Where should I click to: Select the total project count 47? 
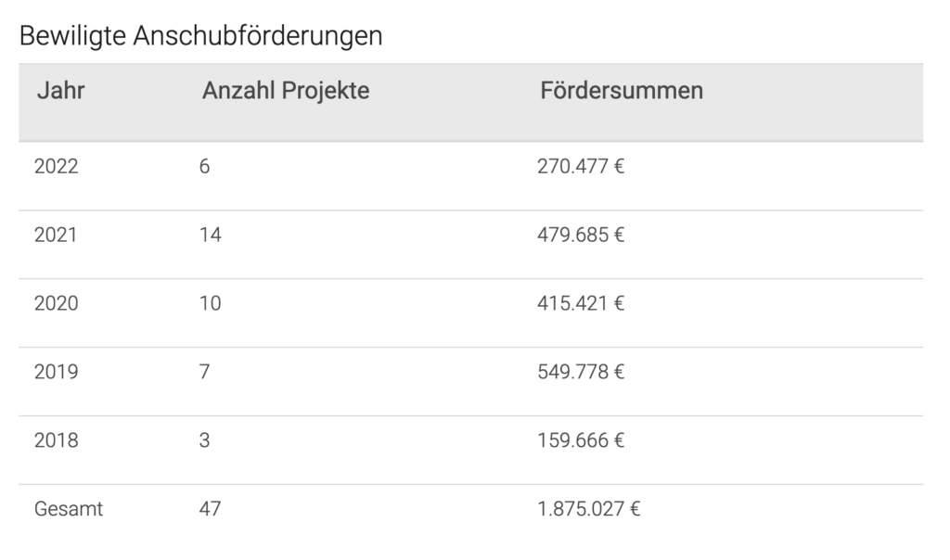point(211,510)
